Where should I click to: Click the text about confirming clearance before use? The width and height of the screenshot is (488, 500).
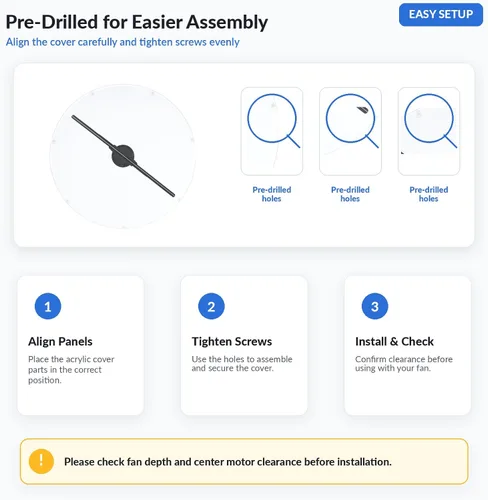tap(404, 364)
